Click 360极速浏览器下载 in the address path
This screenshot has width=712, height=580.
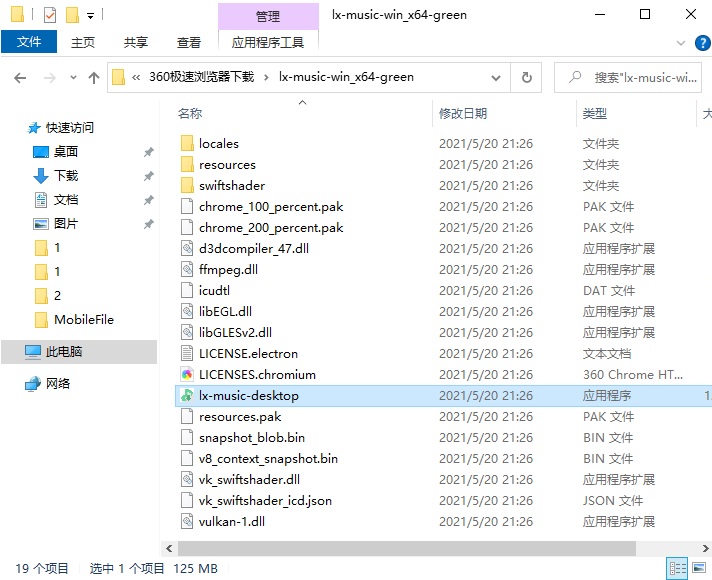point(201,77)
